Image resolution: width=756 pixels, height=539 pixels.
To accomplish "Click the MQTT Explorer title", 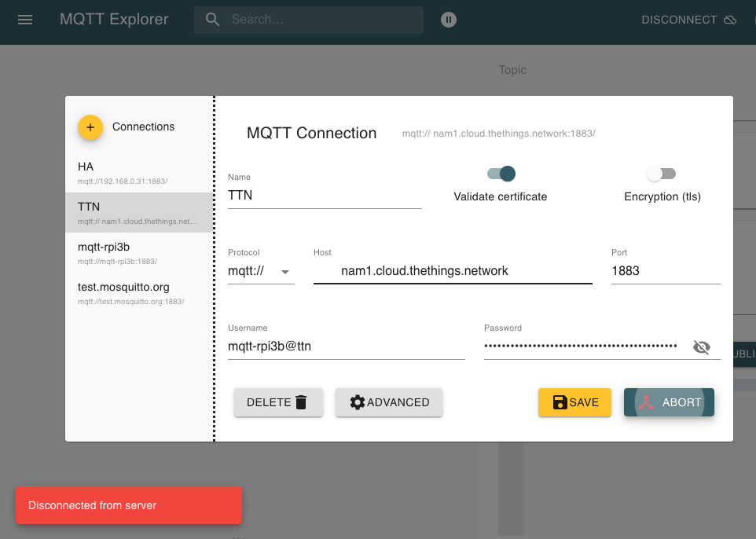I will pyautogui.click(x=114, y=20).
